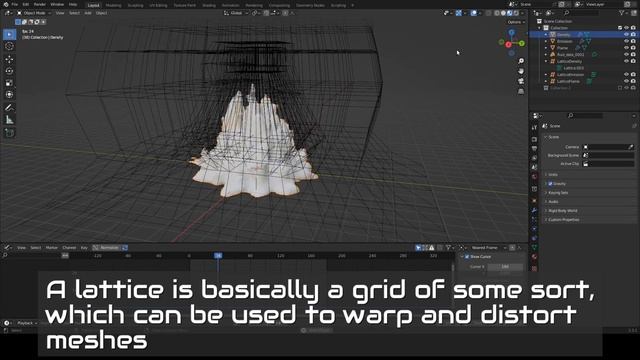
Task: Open the shading options dropdown arrow
Action: tap(522, 13)
